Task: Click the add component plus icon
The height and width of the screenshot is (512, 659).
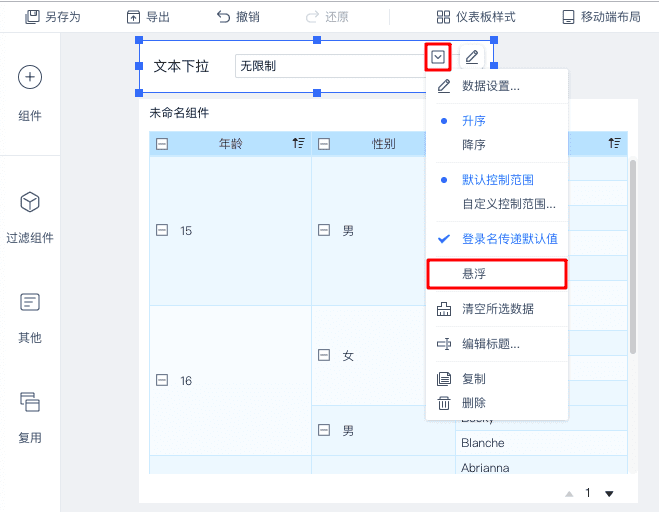Action: pyautogui.click(x=30, y=77)
